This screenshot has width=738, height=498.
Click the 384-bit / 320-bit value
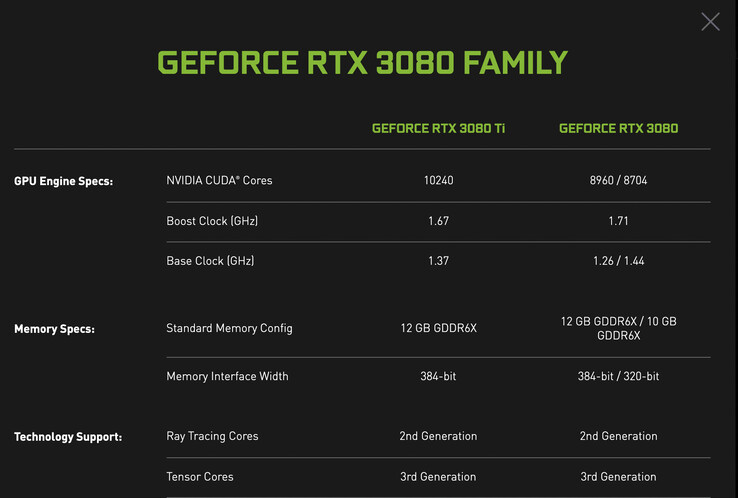click(618, 376)
